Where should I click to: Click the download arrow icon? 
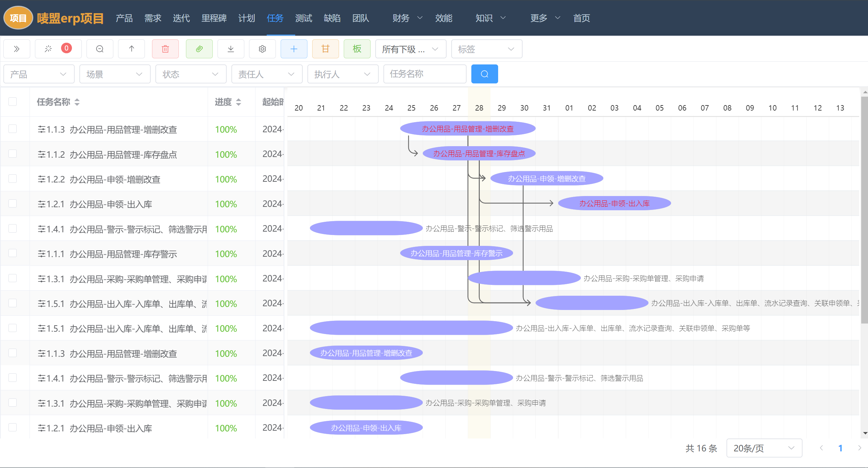coord(231,49)
